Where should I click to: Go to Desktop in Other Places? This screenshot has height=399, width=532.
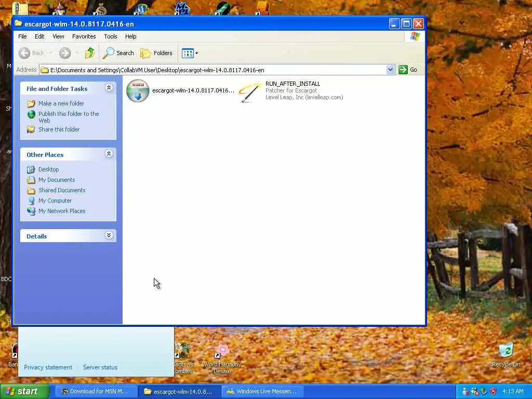48,169
